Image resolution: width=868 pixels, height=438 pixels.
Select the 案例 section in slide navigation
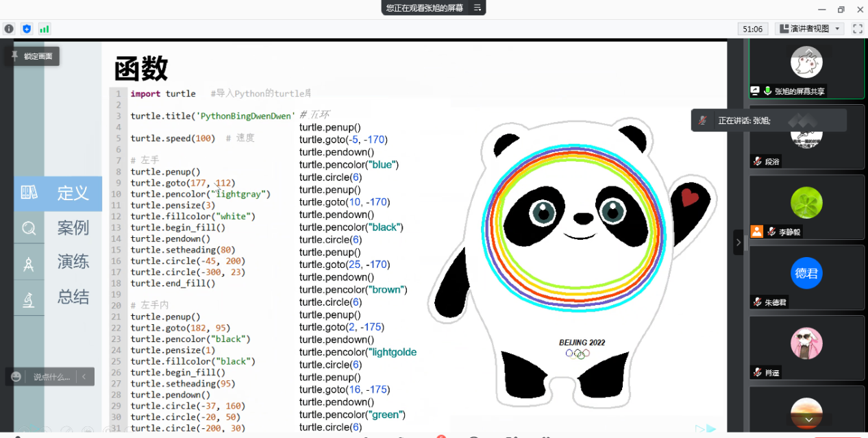[73, 228]
